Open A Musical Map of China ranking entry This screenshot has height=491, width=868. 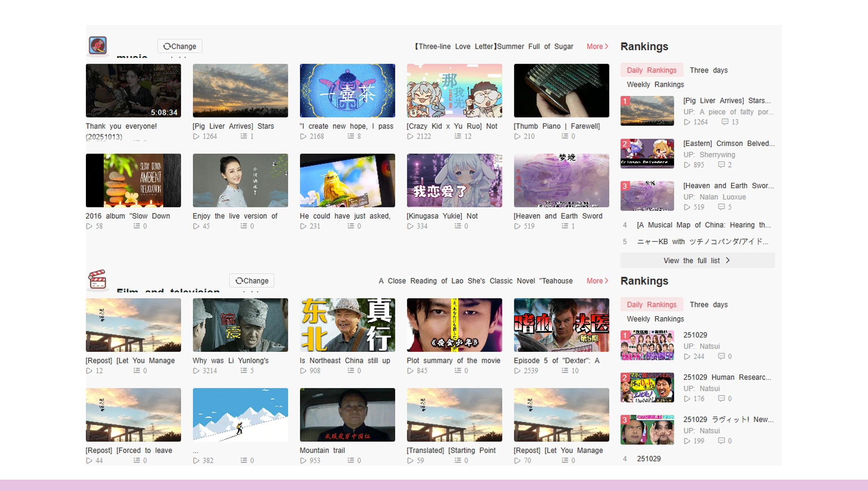[703, 225]
